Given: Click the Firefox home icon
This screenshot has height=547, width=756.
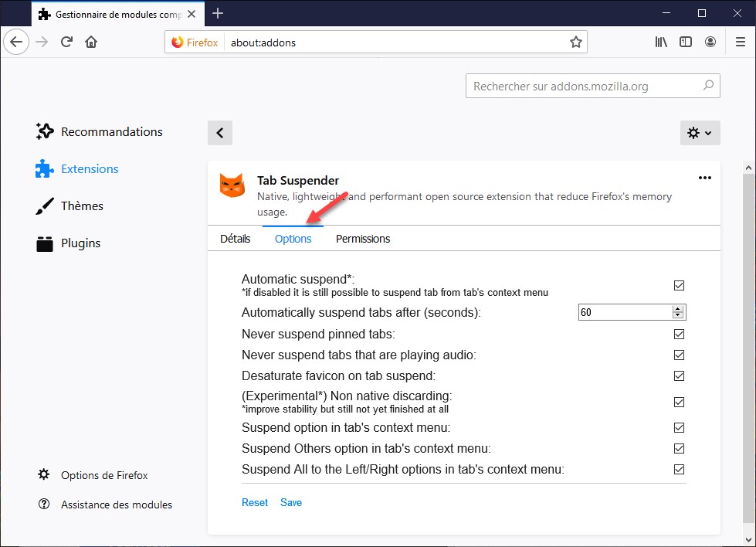Looking at the screenshot, I should (91, 42).
